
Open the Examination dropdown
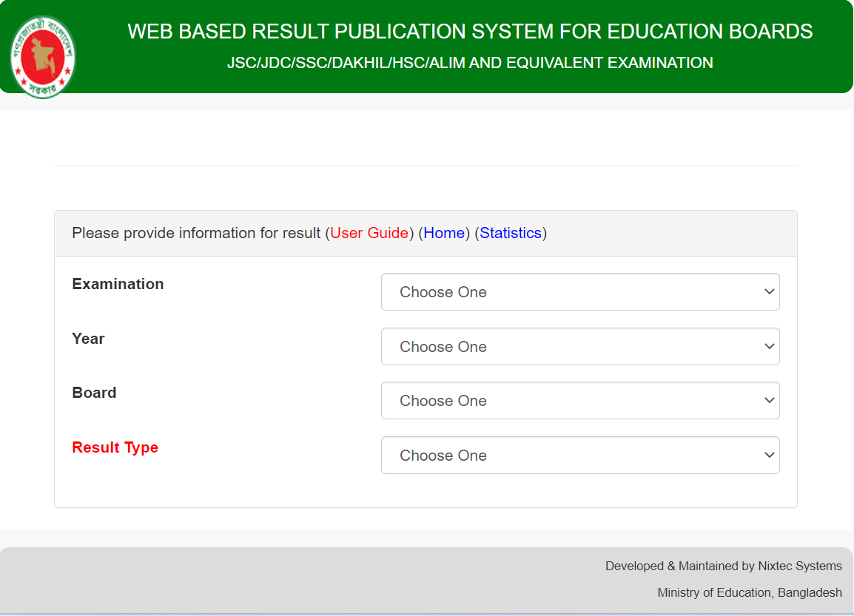(x=580, y=291)
